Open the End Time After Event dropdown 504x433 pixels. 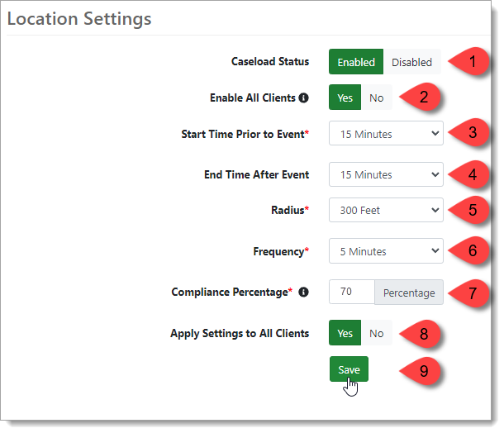pos(386,175)
